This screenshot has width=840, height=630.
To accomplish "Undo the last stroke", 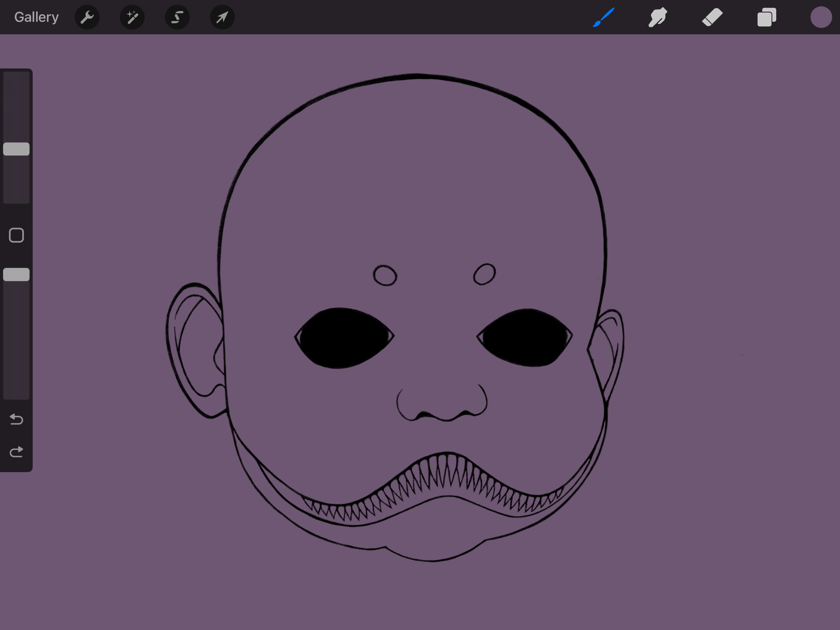I will (x=16, y=419).
